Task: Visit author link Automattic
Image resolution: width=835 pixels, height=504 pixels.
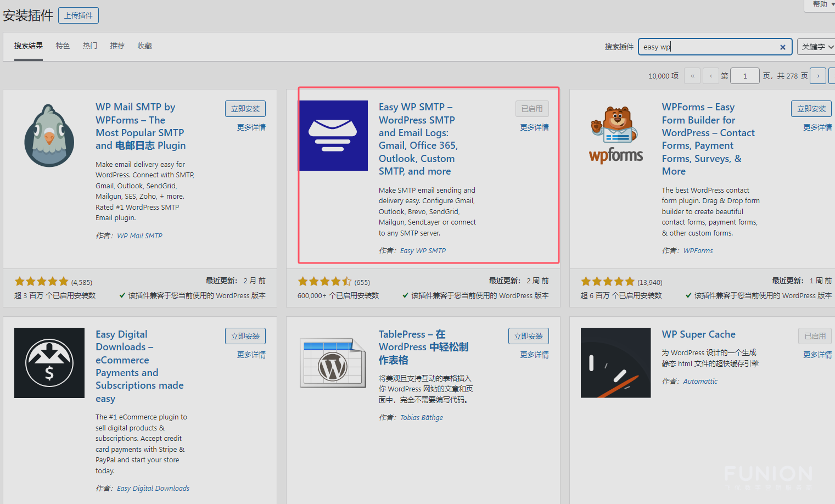Action: click(x=700, y=382)
